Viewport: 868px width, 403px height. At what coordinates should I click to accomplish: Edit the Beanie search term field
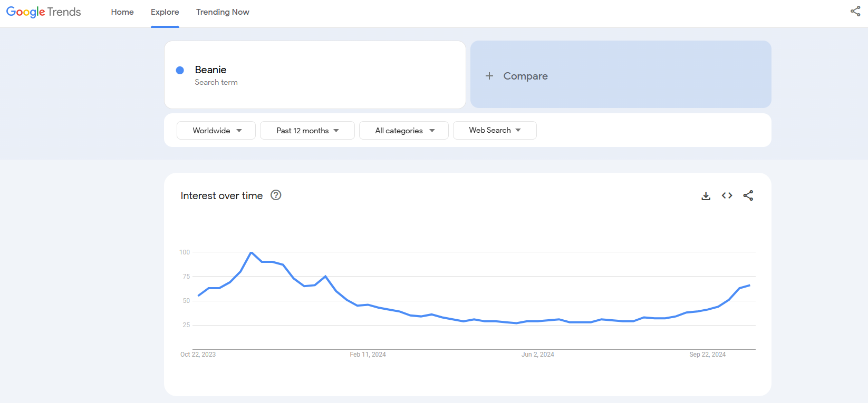pos(315,75)
